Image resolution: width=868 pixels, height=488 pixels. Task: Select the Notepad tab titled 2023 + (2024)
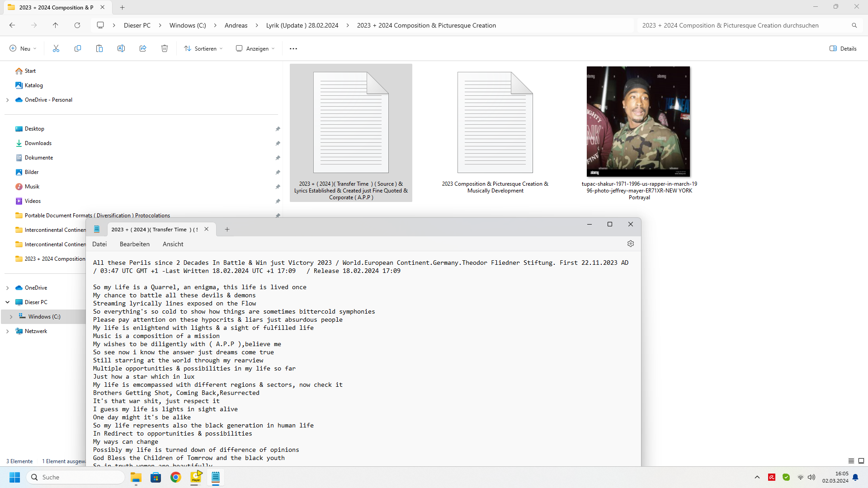(154, 230)
